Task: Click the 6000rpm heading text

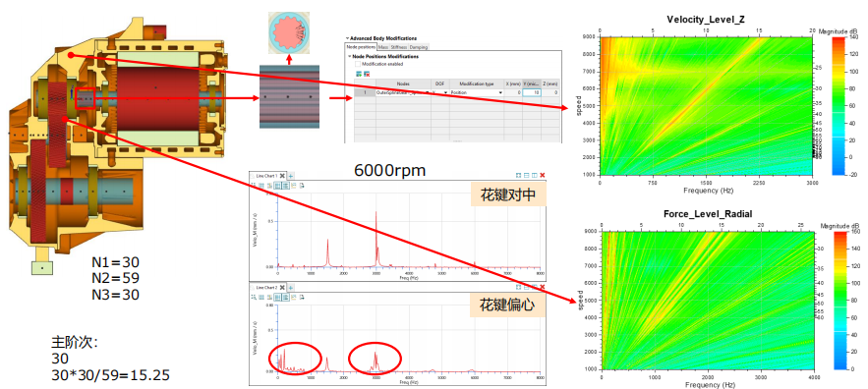Action: [x=390, y=170]
